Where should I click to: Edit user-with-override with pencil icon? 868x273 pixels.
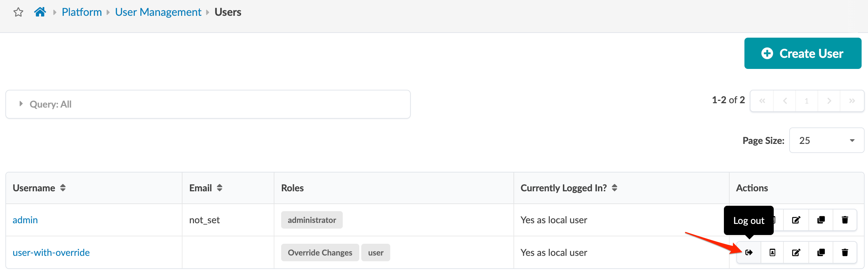(796, 252)
